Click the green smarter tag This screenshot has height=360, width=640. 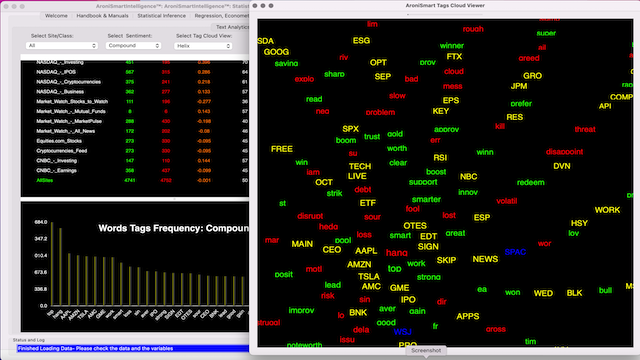coord(426,199)
